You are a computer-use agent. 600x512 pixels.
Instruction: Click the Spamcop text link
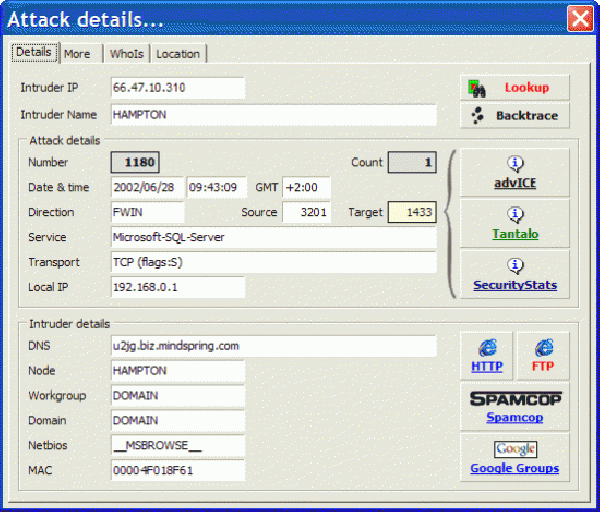tap(515, 417)
